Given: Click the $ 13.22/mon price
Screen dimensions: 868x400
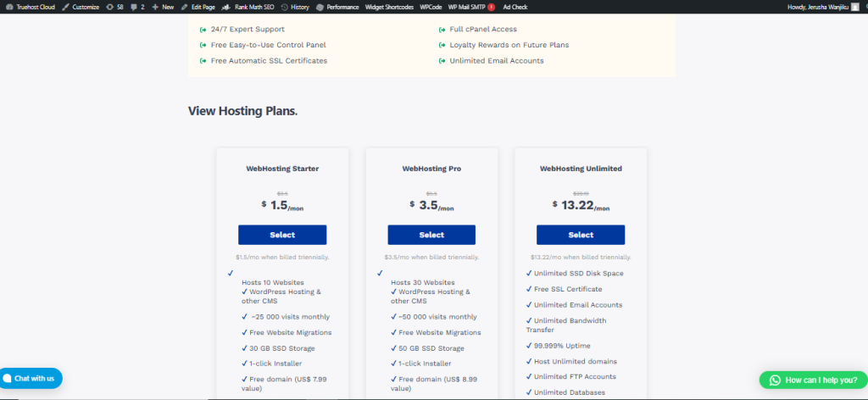Looking at the screenshot, I should [x=581, y=205].
